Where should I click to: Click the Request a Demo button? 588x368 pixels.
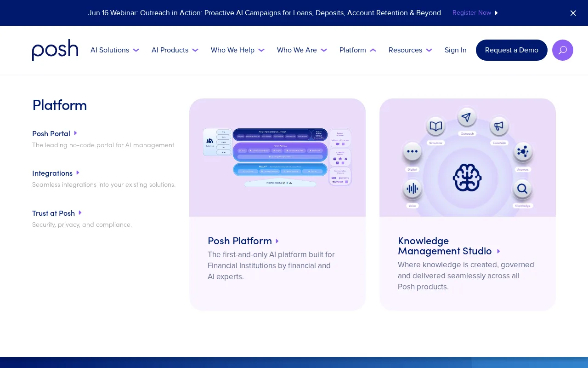[x=512, y=50]
